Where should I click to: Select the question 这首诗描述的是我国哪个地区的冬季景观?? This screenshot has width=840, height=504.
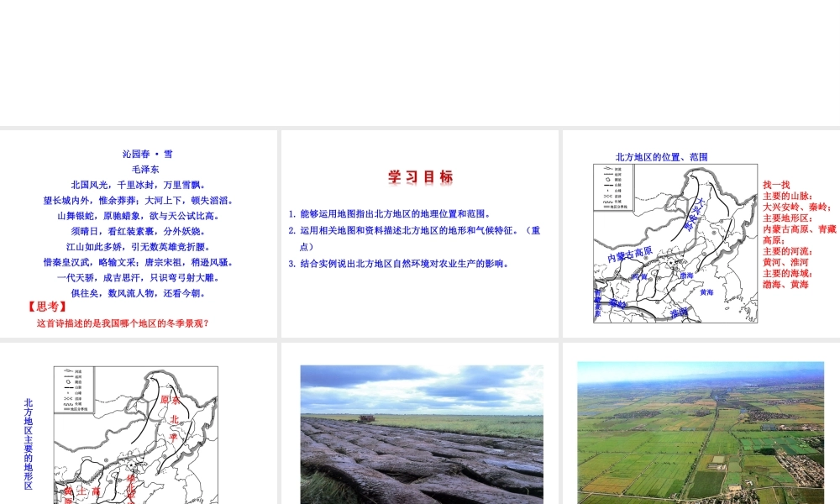pos(123,323)
